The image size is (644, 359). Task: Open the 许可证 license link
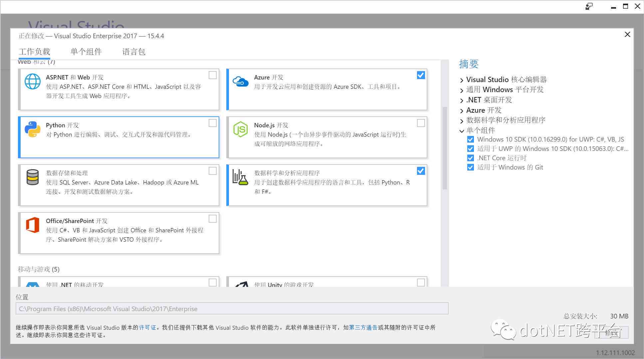click(147, 327)
